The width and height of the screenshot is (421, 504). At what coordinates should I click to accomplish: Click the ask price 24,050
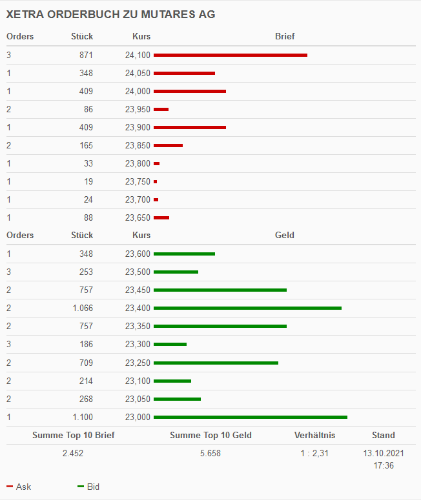point(138,74)
